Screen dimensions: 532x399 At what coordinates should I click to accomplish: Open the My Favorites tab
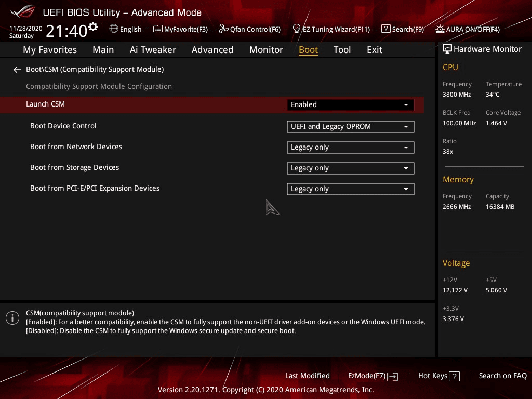[x=50, y=50]
